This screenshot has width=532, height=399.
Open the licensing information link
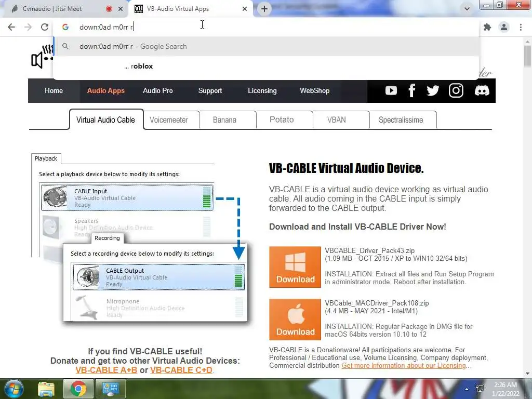coord(404,365)
